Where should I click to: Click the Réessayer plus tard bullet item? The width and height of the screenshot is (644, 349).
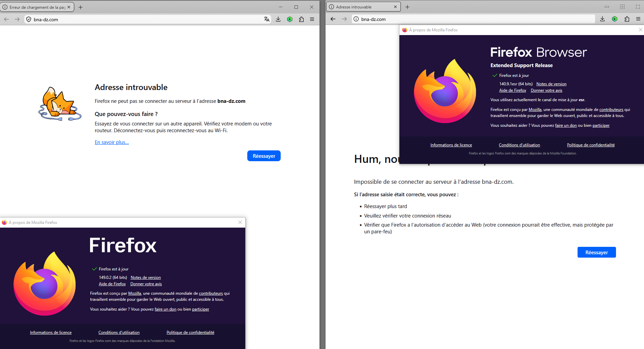386,206
